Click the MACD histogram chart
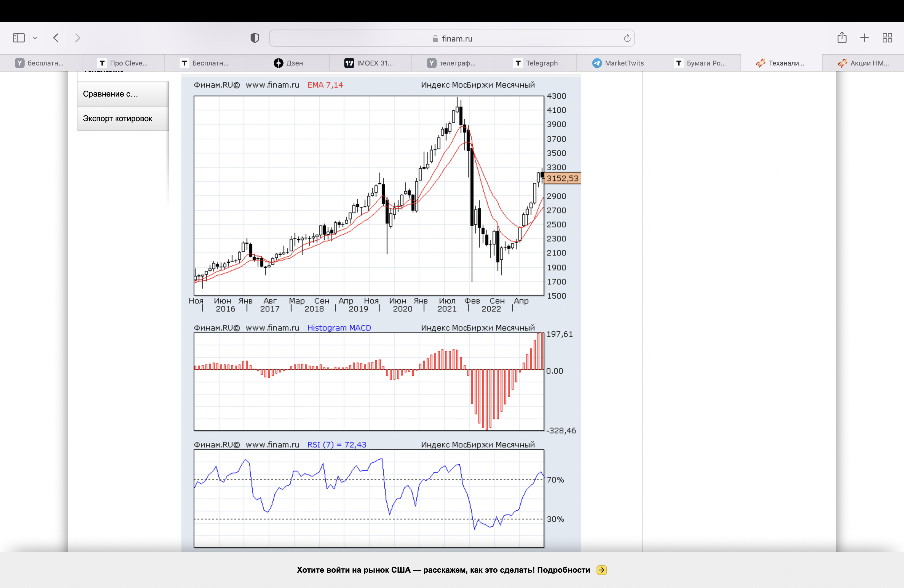 click(x=369, y=382)
